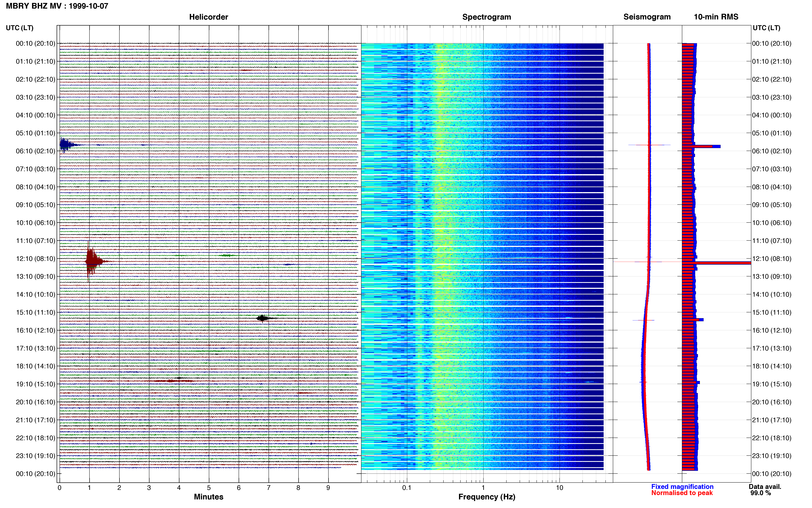
Task: Click the black seismic event near 15:30
Action: (x=264, y=318)
